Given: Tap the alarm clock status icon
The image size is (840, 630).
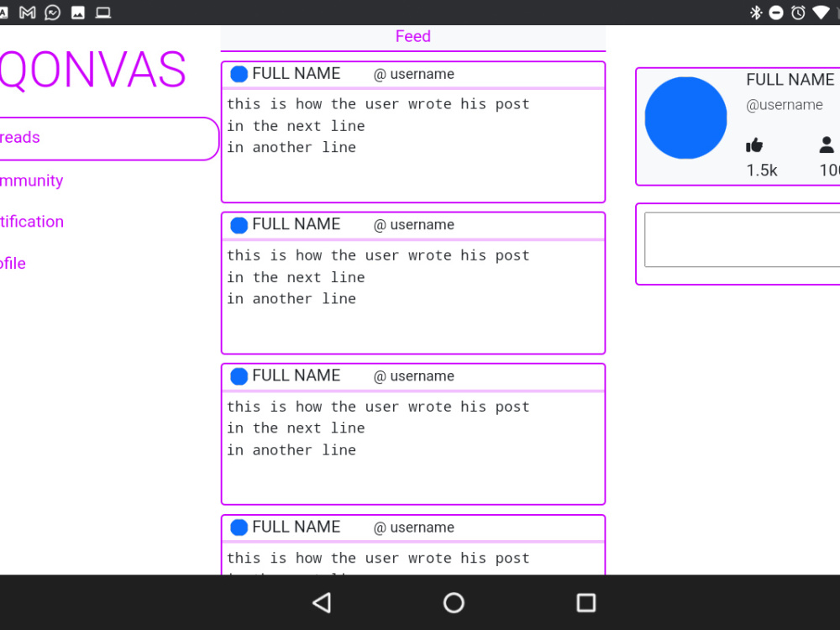Looking at the screenshot, I should (x=798, y=13).
